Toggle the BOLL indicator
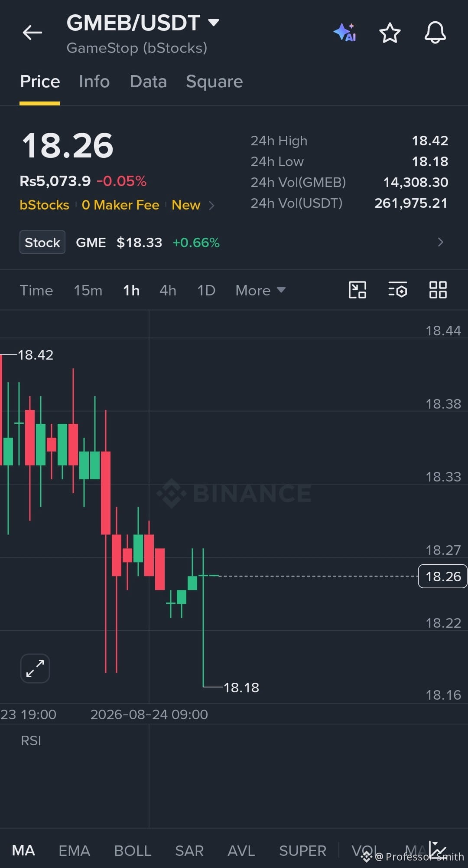The width and height of the screenshot is (468, 868). coord(133,850)
